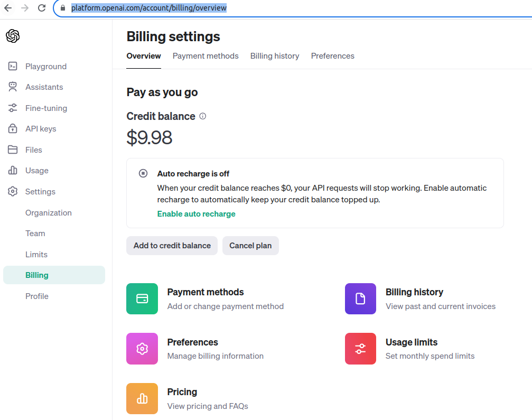
Task: Open the Limits settings page
Action: 36,255
